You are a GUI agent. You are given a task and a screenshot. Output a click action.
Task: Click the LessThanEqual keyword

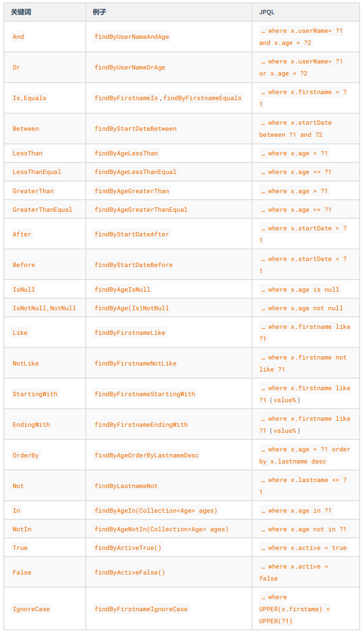(x=37, y=172)
